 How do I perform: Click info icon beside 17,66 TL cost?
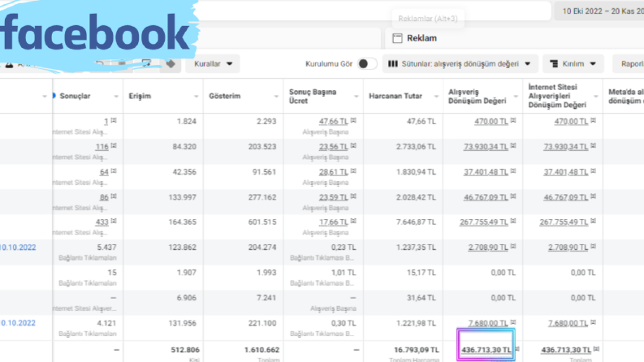point(353,222)
